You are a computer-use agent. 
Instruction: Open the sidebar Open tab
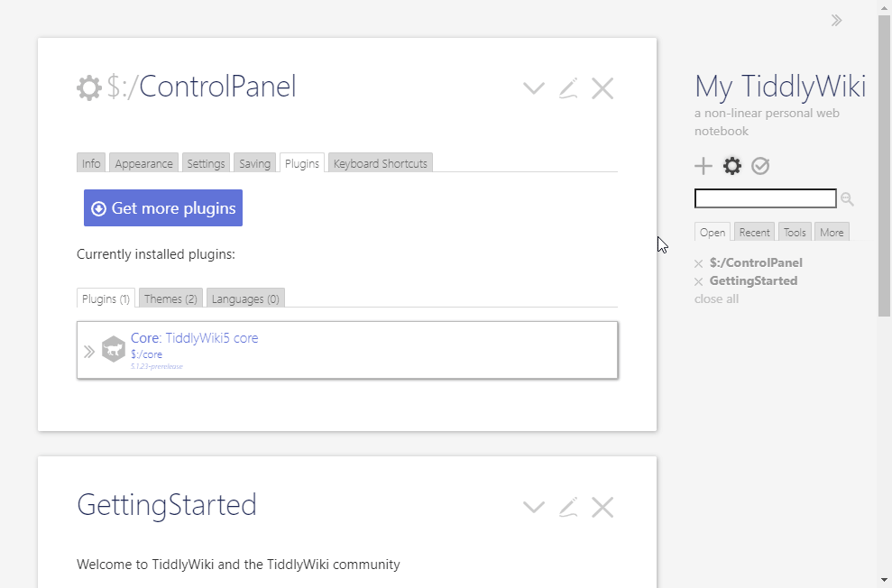[713, 232]
